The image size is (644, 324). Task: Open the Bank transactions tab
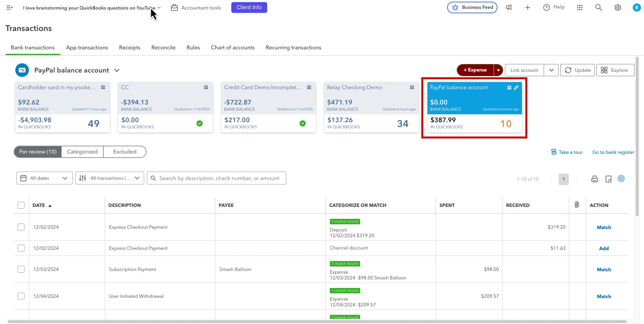click(x=33, y=48)
